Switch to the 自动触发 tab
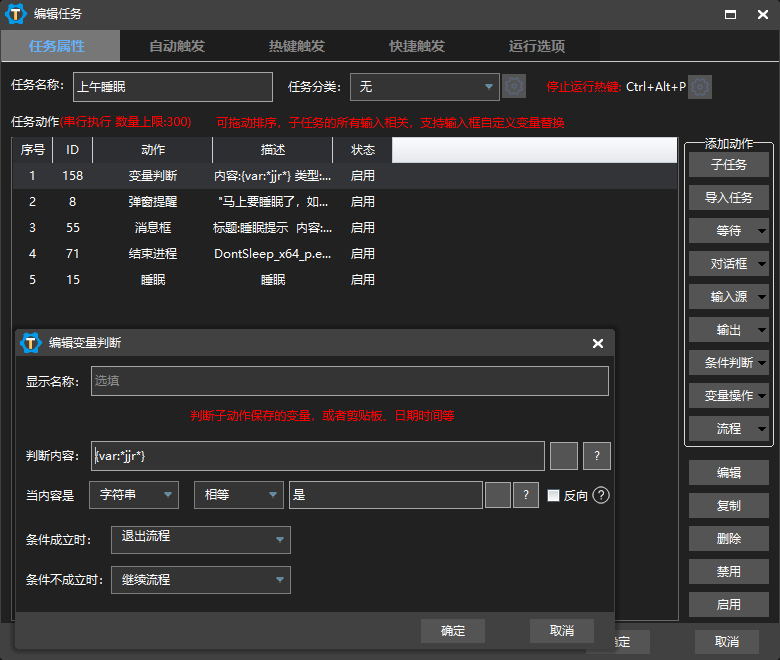Viewport: 780px width, 660px height. [x=177, y=46]
